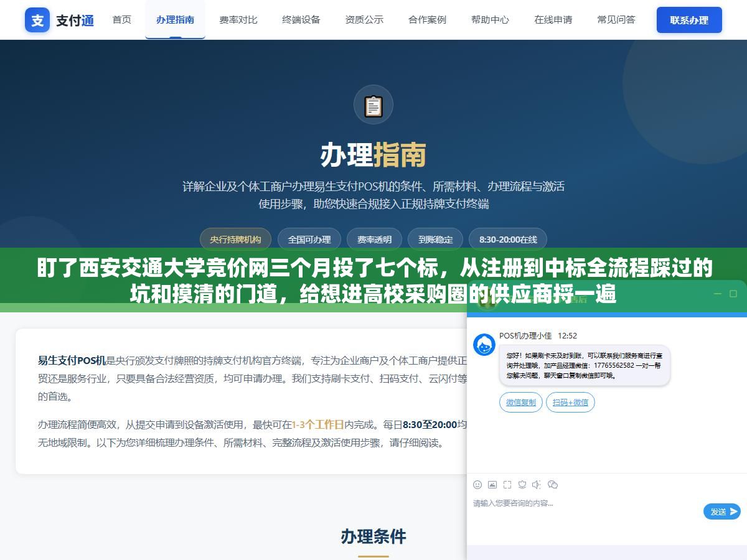Go to 常见问答

616,20
